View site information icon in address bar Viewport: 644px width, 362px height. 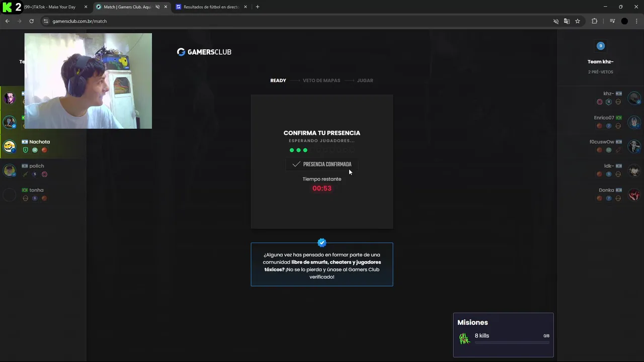tap(46, 21)
